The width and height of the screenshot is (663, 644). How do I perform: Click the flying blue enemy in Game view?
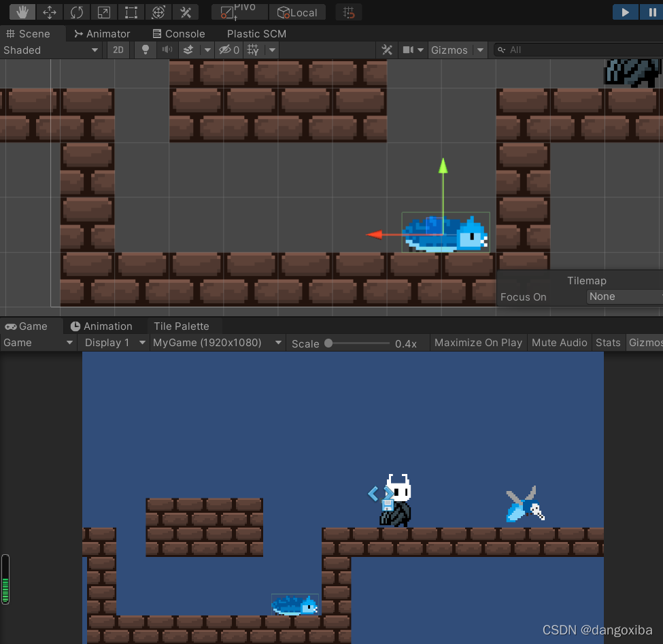coord(525,505)
